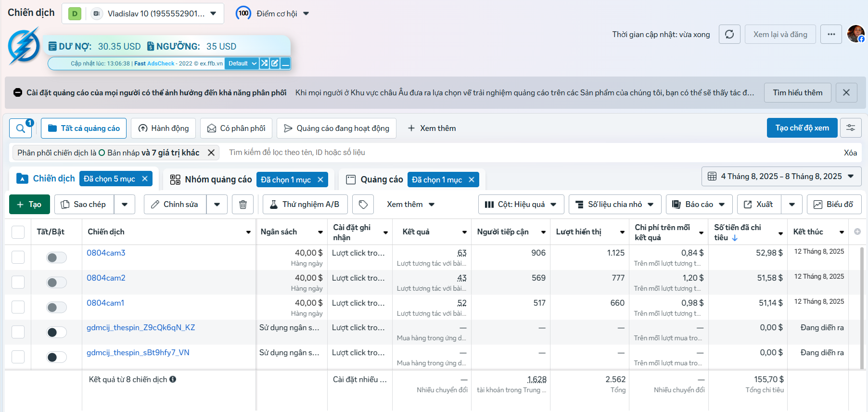Click the Fast AdsCheck lightning logo
This screenshot has height=412, width=868.
24,46
